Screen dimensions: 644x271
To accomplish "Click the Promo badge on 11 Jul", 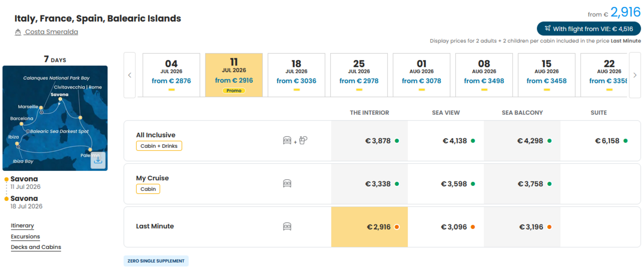I will click(234, 90).
